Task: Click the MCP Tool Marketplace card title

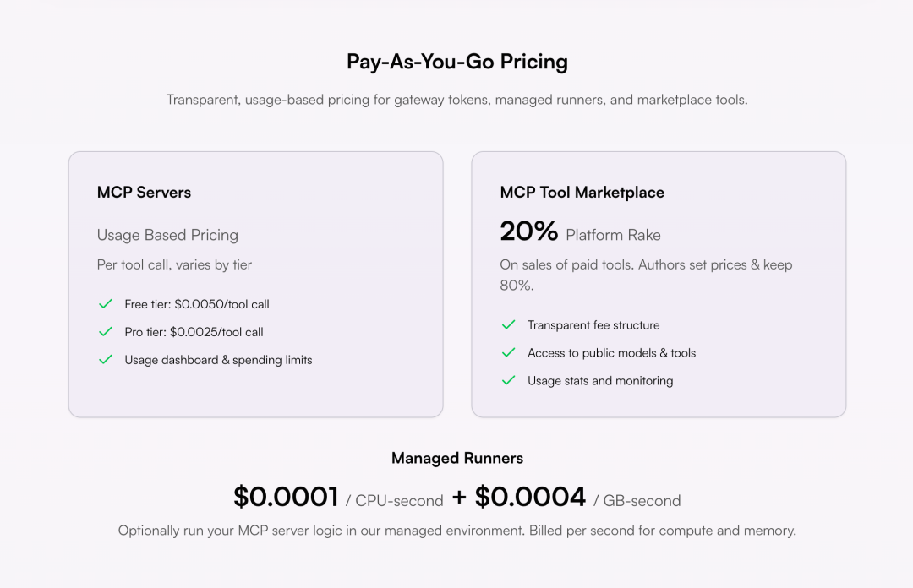Action: click(582, 193)
